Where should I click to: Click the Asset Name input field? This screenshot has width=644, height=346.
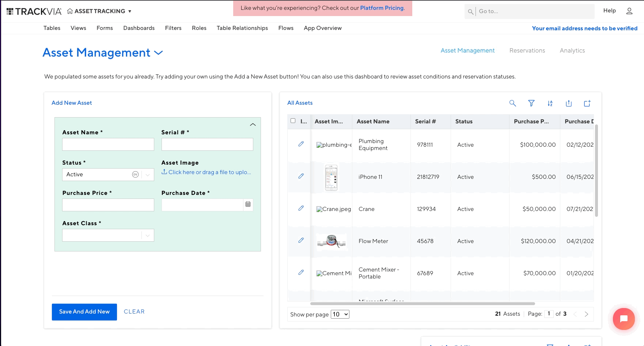108,144
